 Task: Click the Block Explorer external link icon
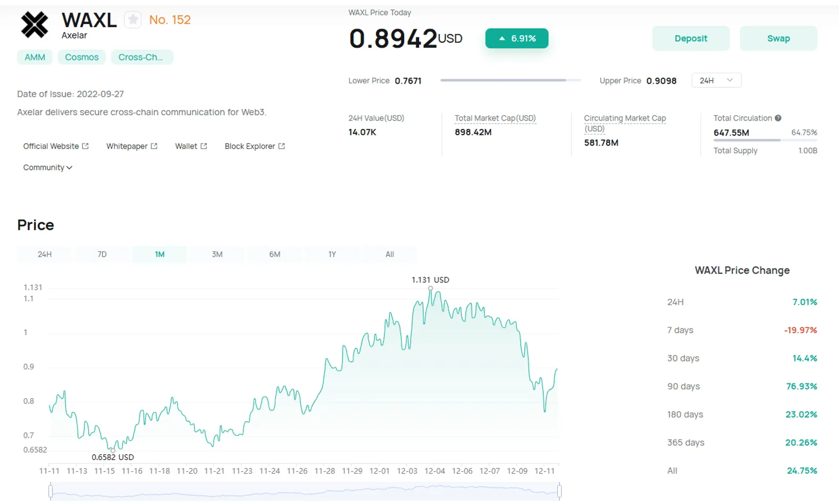282,146
